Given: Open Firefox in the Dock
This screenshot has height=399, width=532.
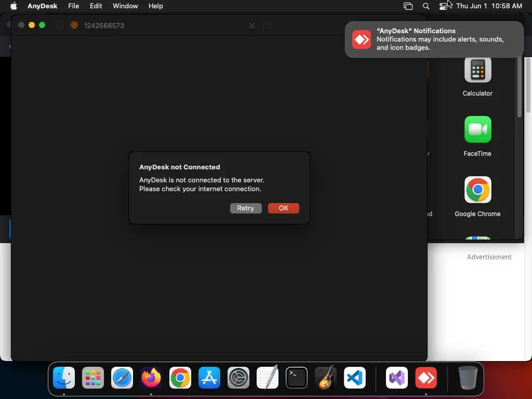Looking at the screenshot, I should click(151, 378).
